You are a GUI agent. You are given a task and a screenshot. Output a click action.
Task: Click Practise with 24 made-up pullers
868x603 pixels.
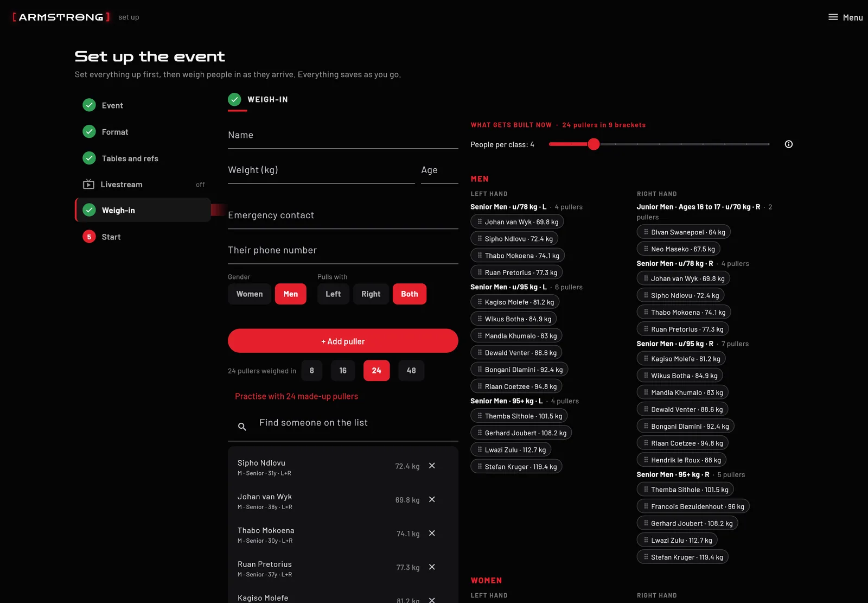click(x=296, y=396)
